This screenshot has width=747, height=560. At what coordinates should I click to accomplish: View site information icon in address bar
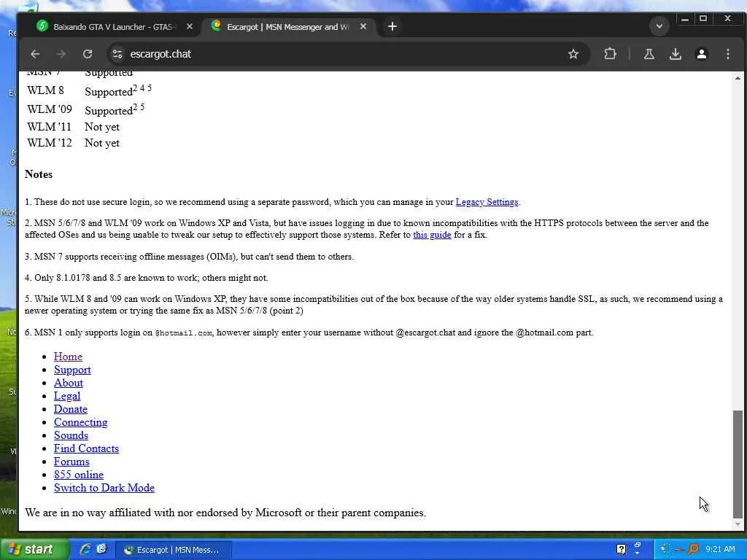click(x=117, y=54)
